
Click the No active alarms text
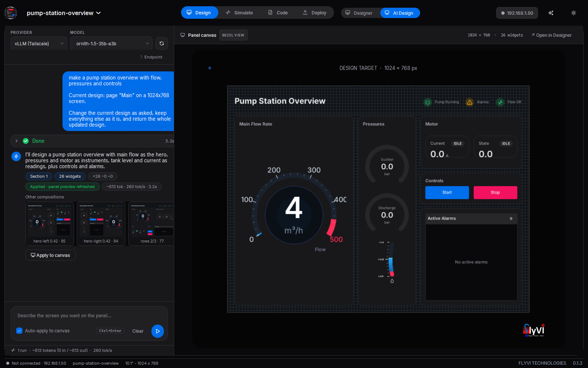pos(471,262)
